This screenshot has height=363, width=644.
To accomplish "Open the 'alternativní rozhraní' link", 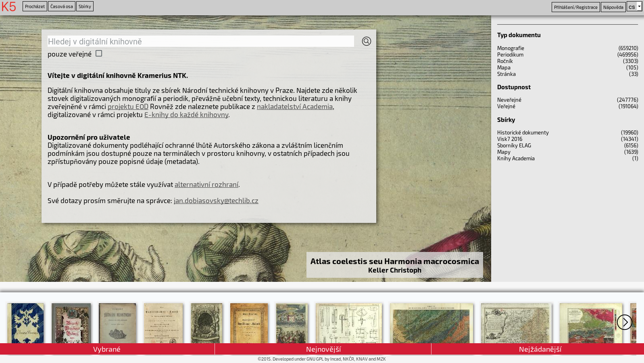I will pyautogui.click(x=206, y=185).
